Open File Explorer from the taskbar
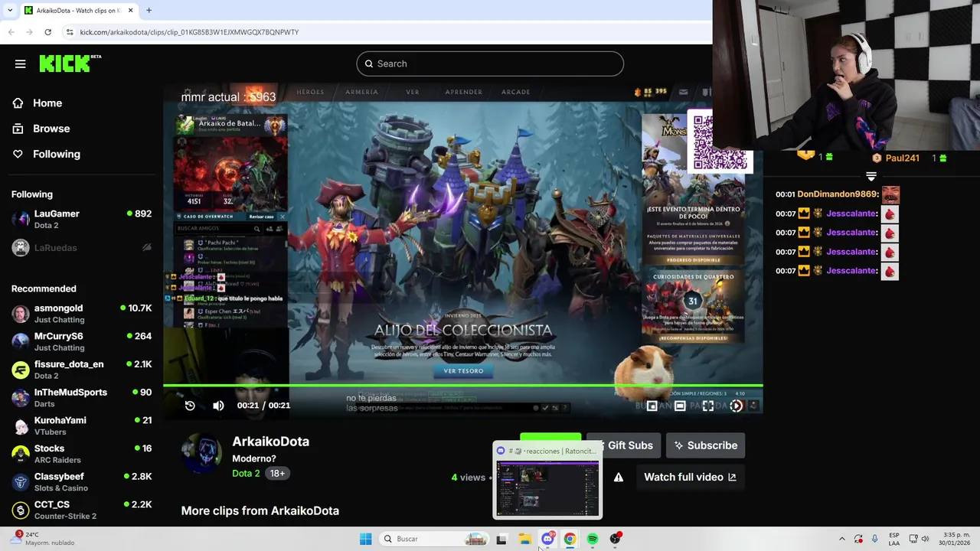The height and width of the screenshot is (551, 980). (x=524, y=539)
